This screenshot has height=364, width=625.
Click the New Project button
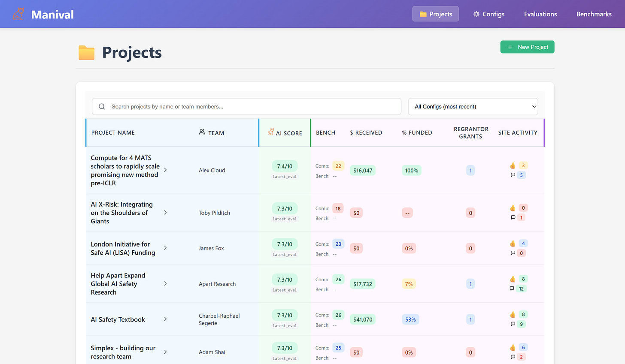pos(527,47)
